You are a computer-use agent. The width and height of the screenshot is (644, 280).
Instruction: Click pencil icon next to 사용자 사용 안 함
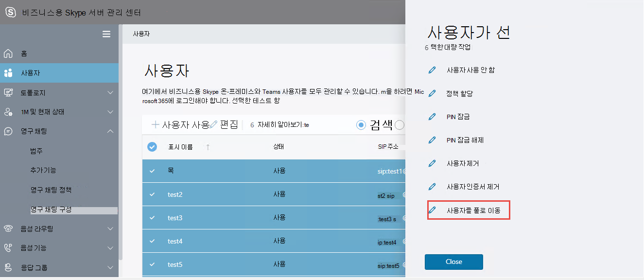(x=432, y=70)
